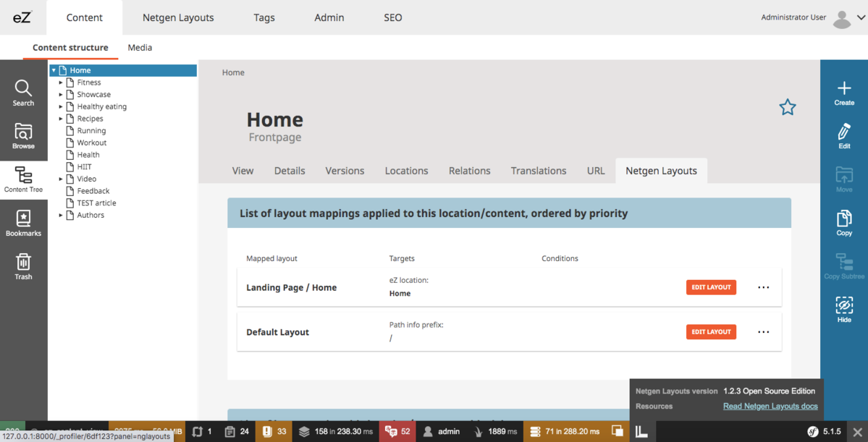Click the Browse icon in sidebar
The width and height of the screenshot is (868, 442).
pos(23,136)
